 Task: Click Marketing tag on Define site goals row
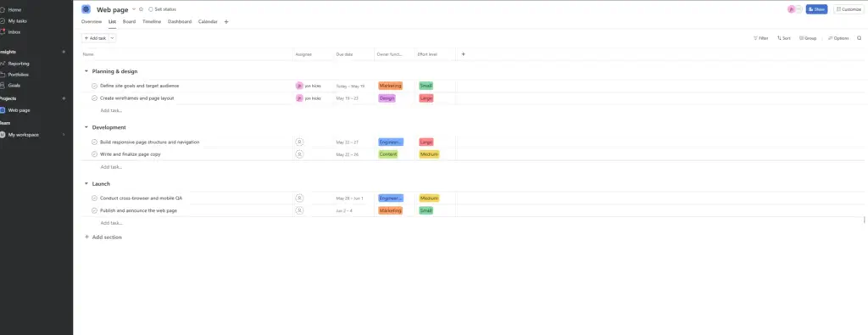[x=390, y=86]
